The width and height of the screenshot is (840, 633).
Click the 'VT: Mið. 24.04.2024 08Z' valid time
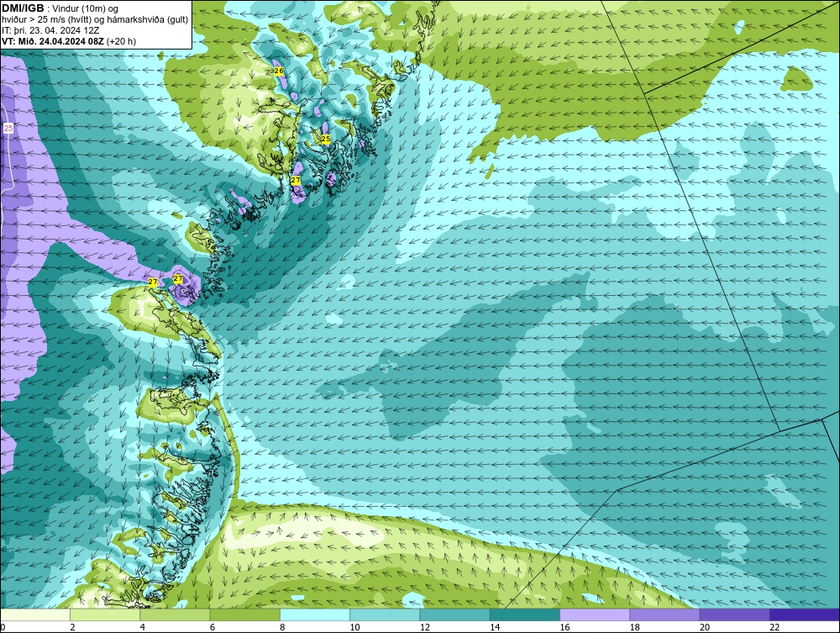[x=53, y=41]
